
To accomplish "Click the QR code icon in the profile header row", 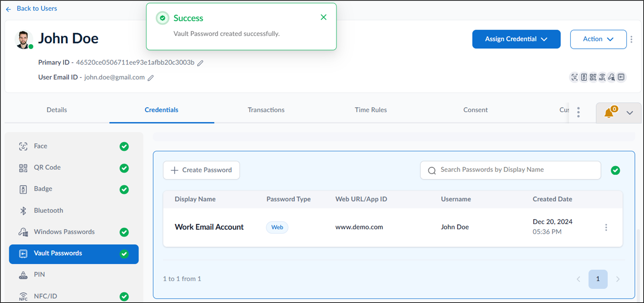I will pyautogui.click(x=593, y=77).
